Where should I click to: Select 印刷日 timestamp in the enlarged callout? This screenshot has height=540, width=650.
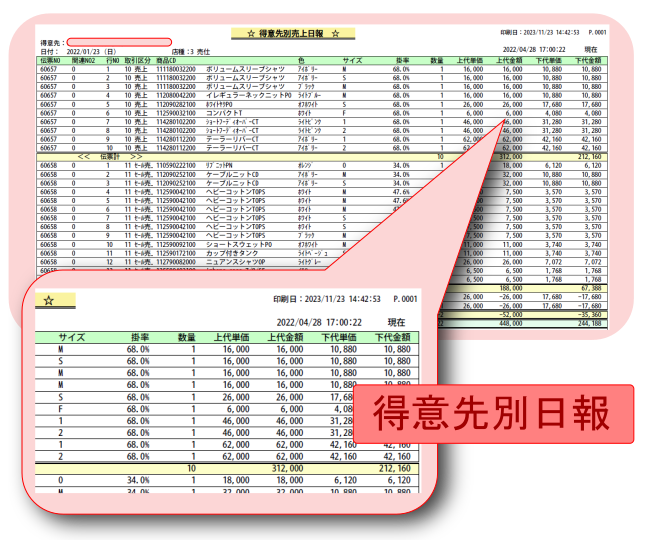click(327, 299)
